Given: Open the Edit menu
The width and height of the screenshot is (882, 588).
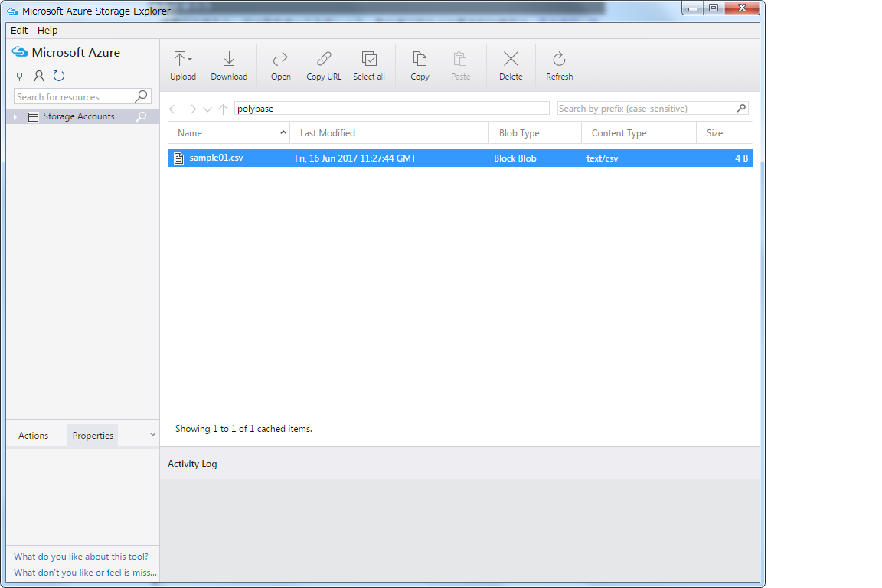Looking at the screenshot, I should click(x=19, y=31).
